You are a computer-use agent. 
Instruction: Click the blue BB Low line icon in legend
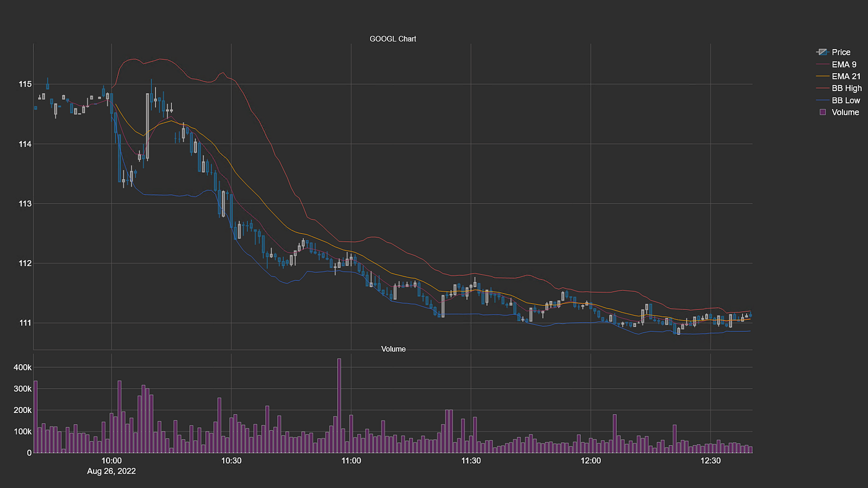click(823, 100)
